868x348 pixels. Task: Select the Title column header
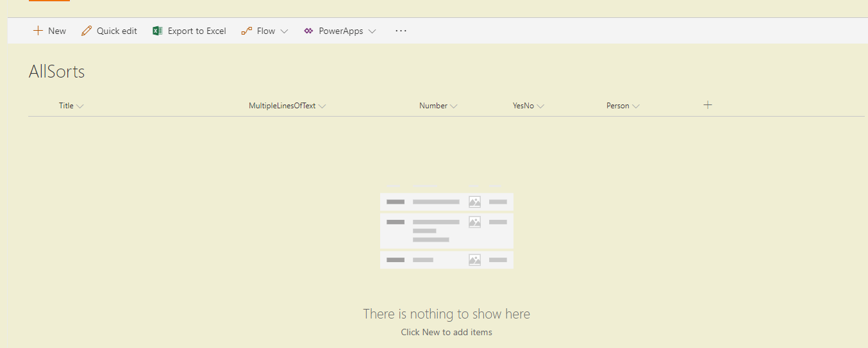click(x=66, y=106)
